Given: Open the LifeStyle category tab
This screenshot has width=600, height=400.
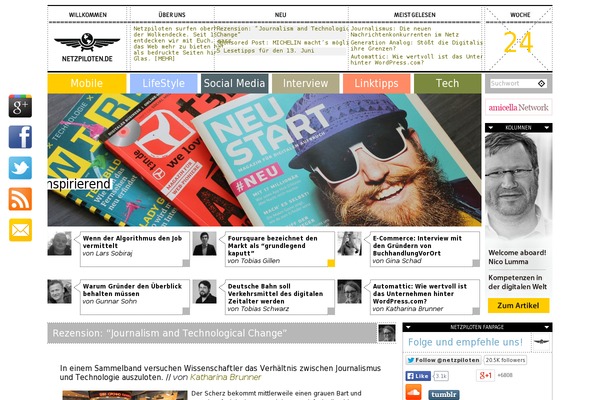Looking at the screenshot, I should pyautogui.click(x=164, y=83).
